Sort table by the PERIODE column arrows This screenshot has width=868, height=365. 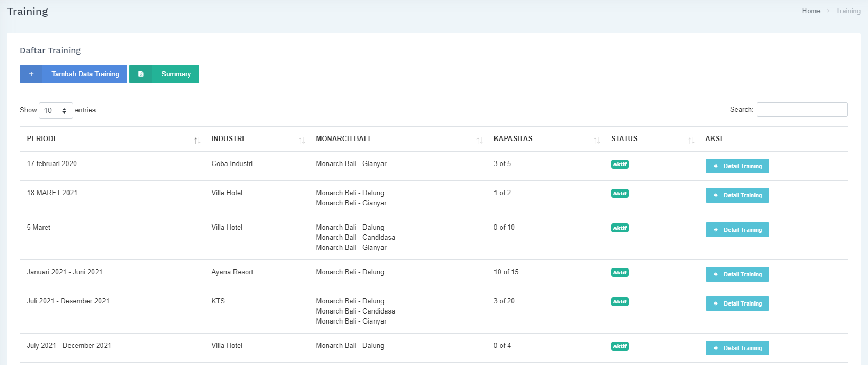pyautogui.click(x=197, y=140)
